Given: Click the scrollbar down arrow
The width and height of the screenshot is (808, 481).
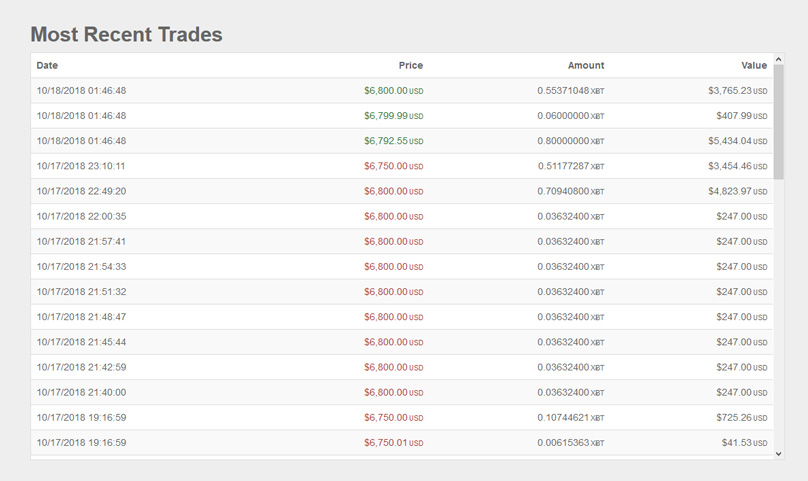Looking at the screenshot, I should tap(779, 453).
